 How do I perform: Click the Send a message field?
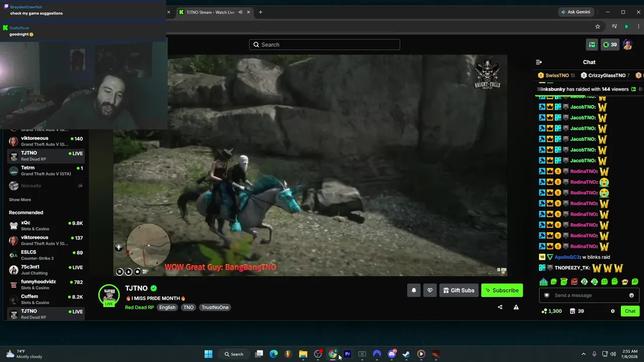tap(589, 295)
